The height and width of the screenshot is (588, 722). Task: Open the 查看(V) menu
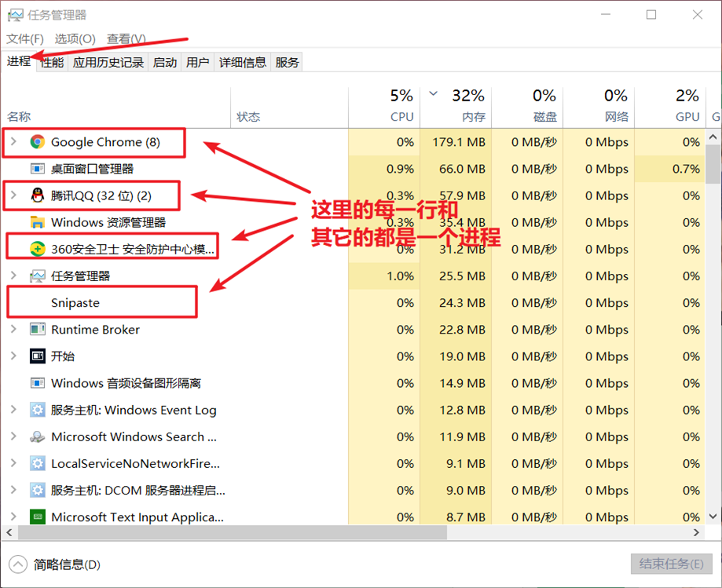(x=126, y=39)
